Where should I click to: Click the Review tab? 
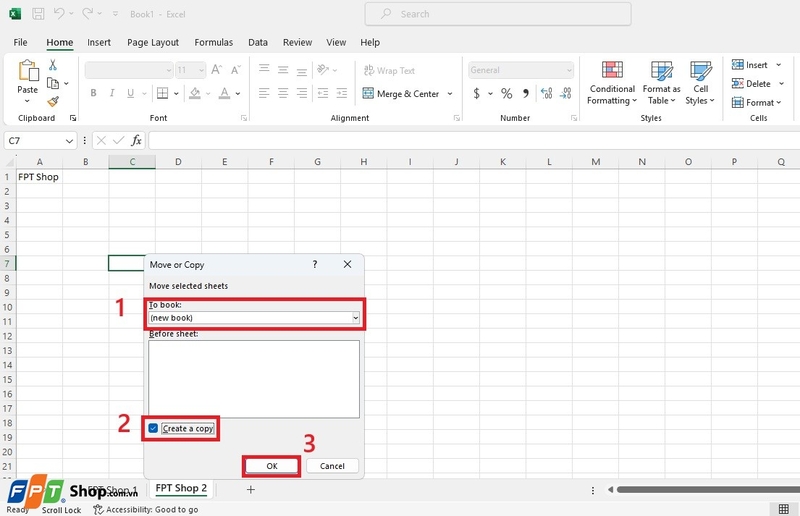pyautogui.click(x=297, y=42)
